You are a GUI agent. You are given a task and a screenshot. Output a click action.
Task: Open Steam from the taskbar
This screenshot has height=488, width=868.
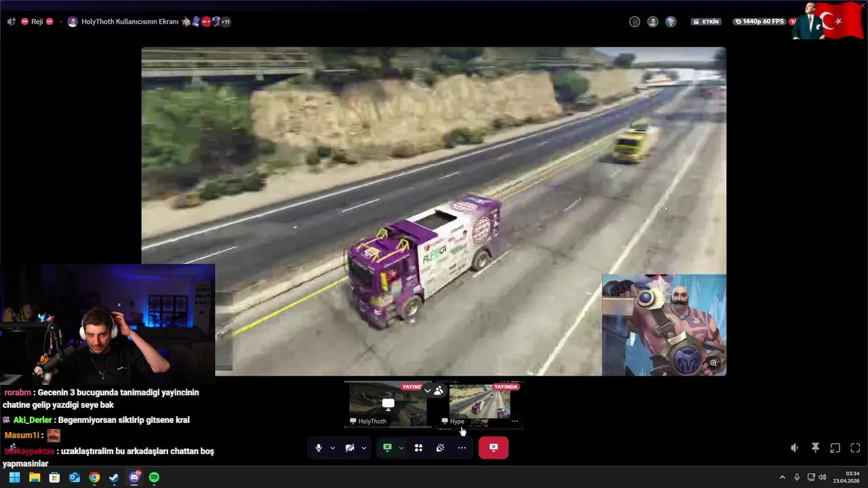[114, 478]
